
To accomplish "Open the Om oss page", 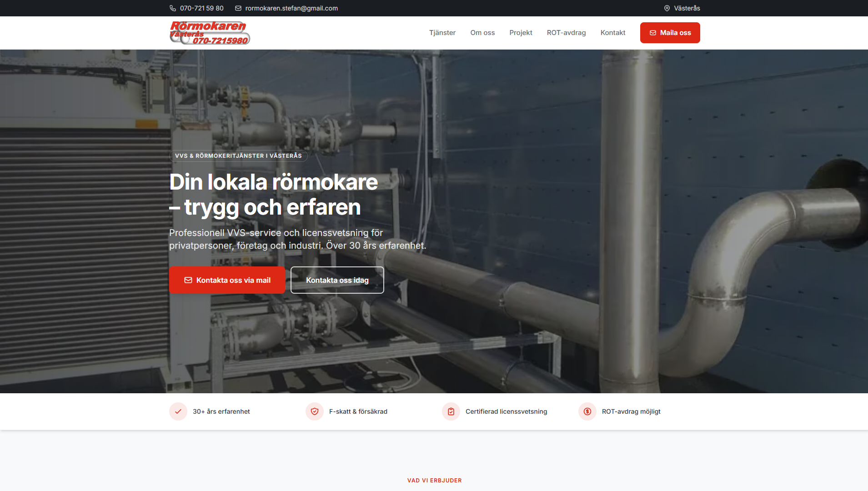I will [x=482, y=32].
